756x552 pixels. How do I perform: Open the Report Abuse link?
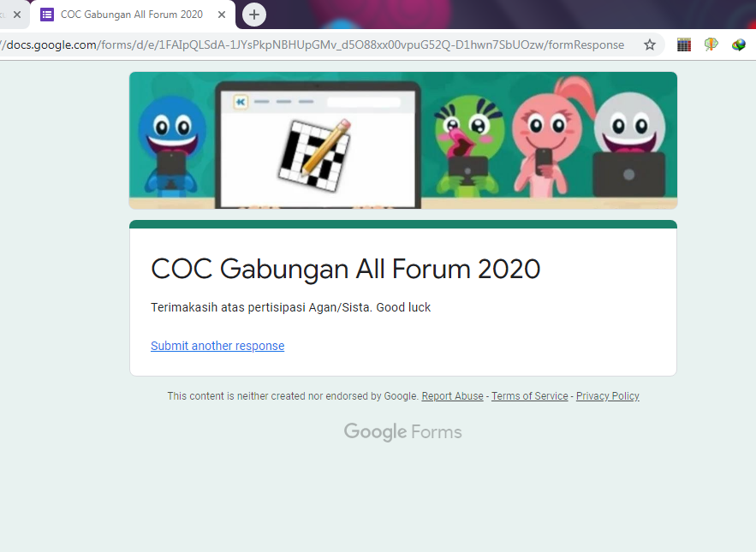click(x=452, y=395)
